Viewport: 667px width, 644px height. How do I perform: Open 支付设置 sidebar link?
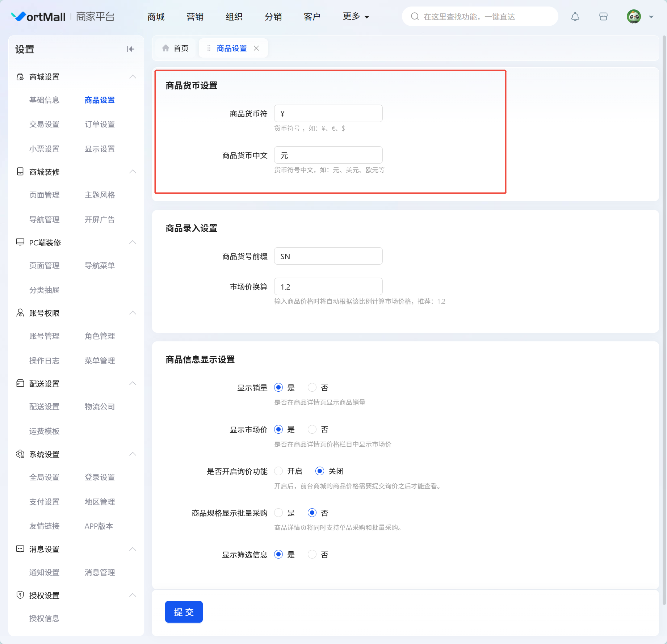coord(44,502)
